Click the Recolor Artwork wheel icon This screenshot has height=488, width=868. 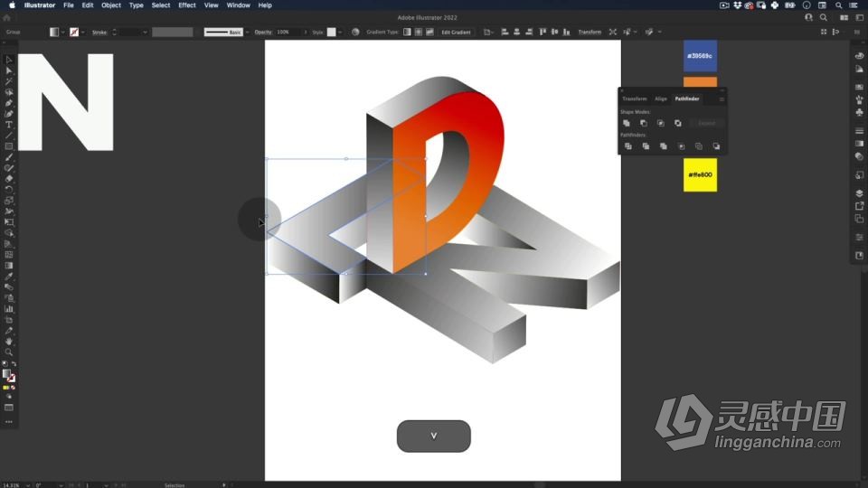[x=355, y=33]
